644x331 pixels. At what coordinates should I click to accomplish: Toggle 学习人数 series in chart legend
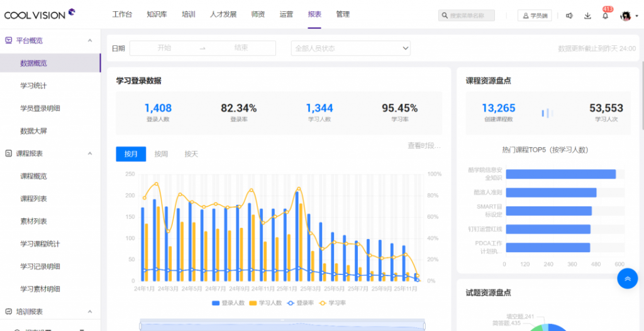[267, 303]
